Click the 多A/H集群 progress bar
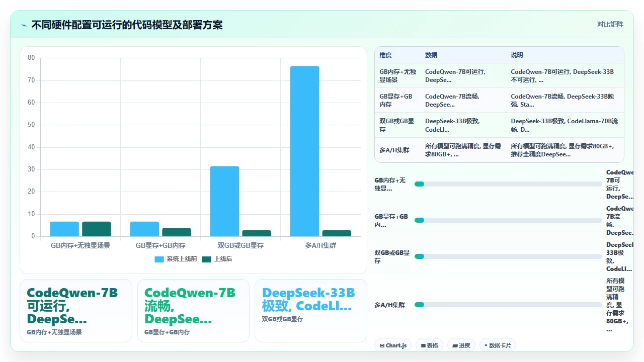This screenshot has width=644, height=362. [508, 305]
